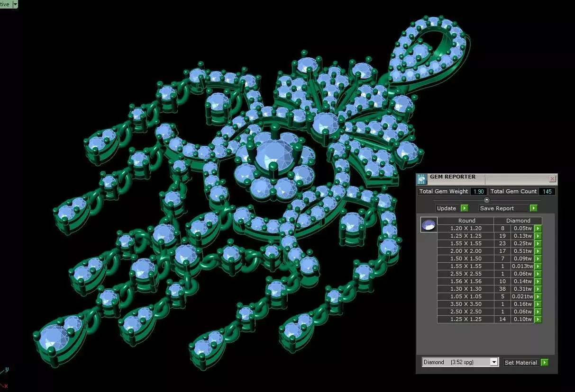Click the count cell showing 17
575x392 pixels.
502,251
